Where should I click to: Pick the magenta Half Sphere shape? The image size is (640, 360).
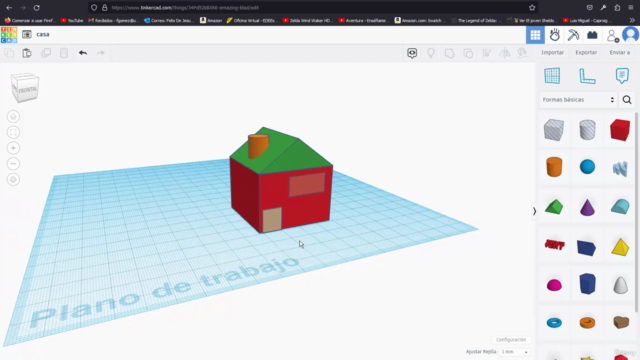554,285
